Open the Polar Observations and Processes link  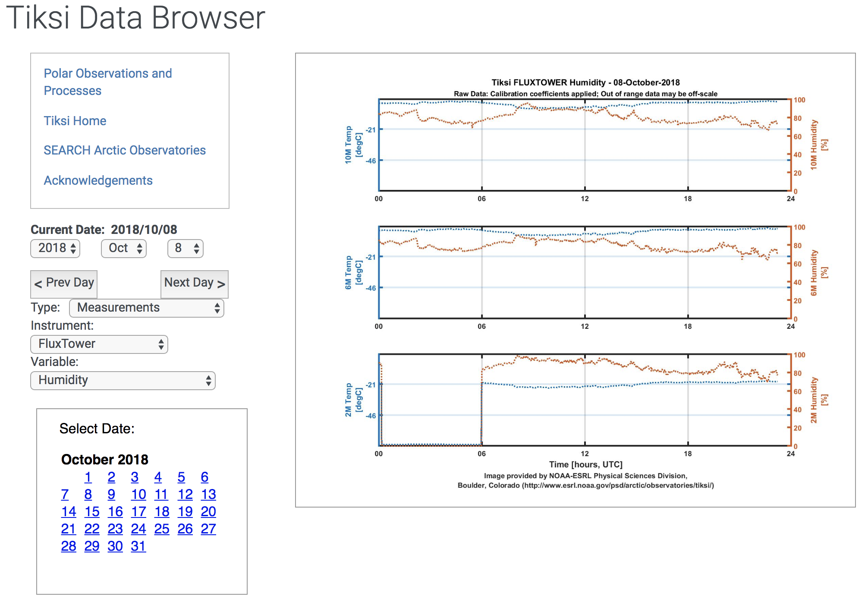tap(108, 82)
